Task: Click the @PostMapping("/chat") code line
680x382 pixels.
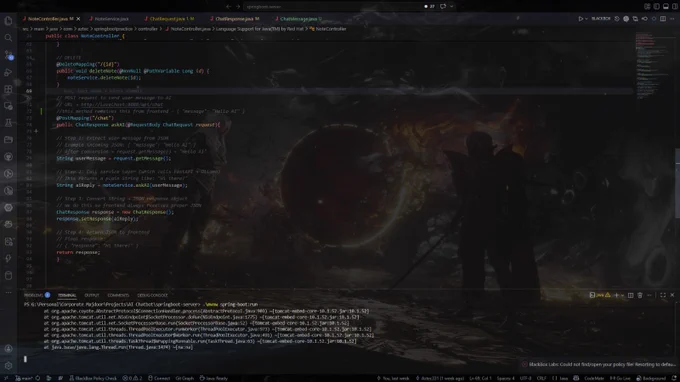Action: 85,118
